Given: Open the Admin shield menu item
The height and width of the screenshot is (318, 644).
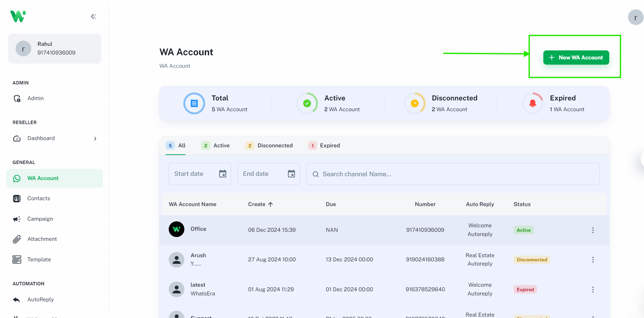Looking at the screenshot, I should tap(35, 98).
